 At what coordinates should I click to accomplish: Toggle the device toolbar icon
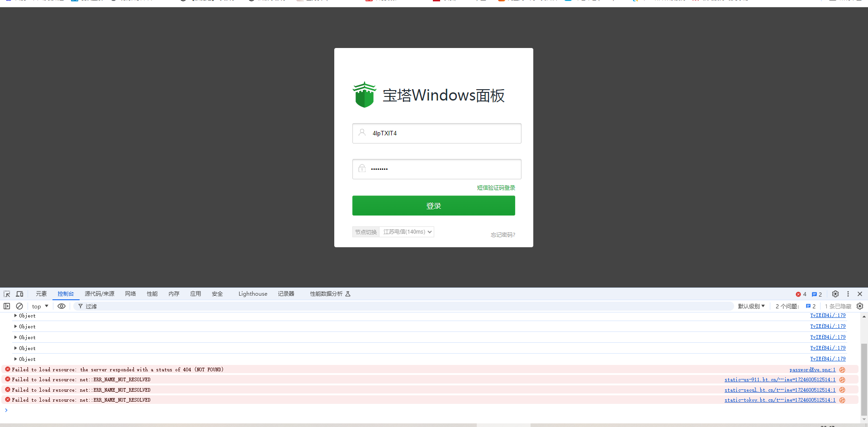19,294
